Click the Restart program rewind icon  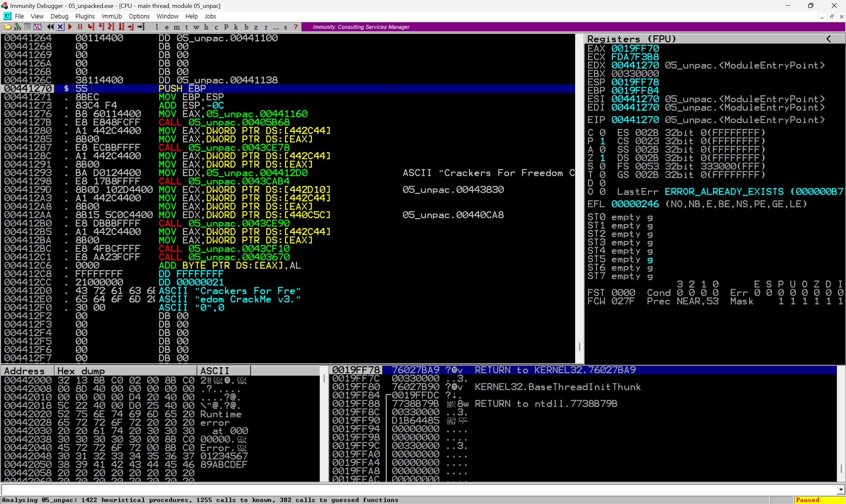50,27
